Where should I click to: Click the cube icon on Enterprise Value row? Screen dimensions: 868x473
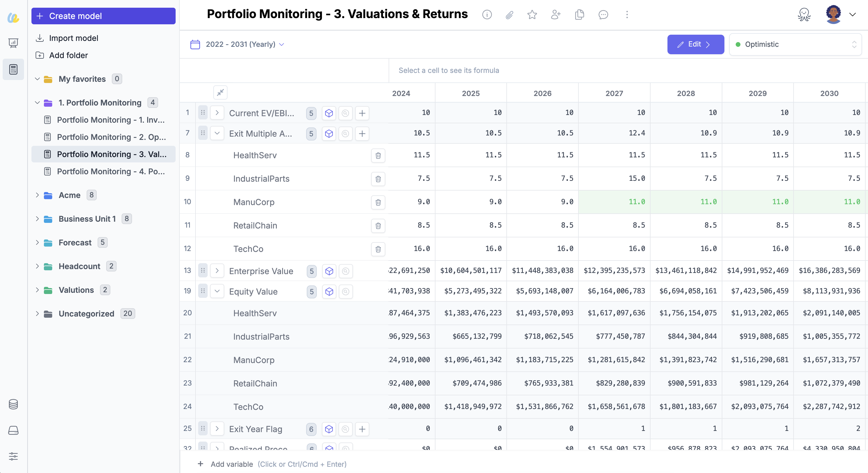[x=329, y=271]
